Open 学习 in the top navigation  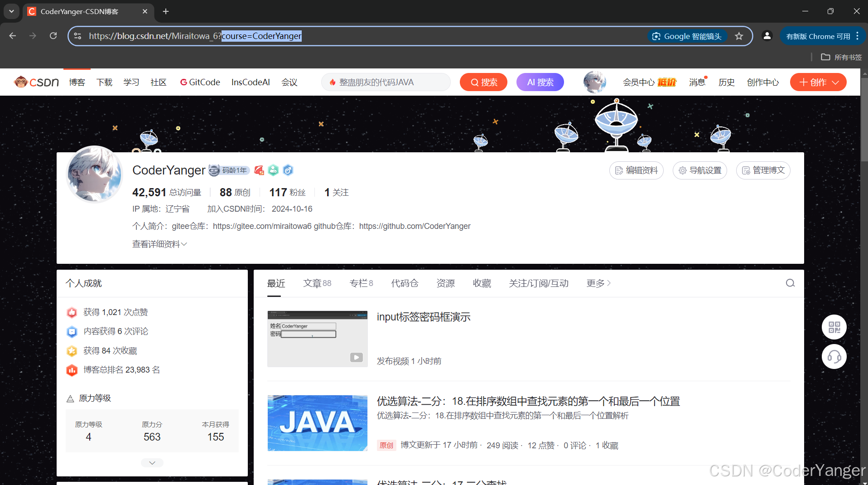(x=131, y=82)
